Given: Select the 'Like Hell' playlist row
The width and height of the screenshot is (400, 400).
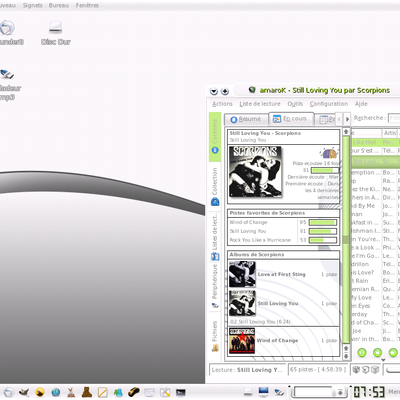Looking at the screenshot, I should pyautogui.click(x=375, y=142).
